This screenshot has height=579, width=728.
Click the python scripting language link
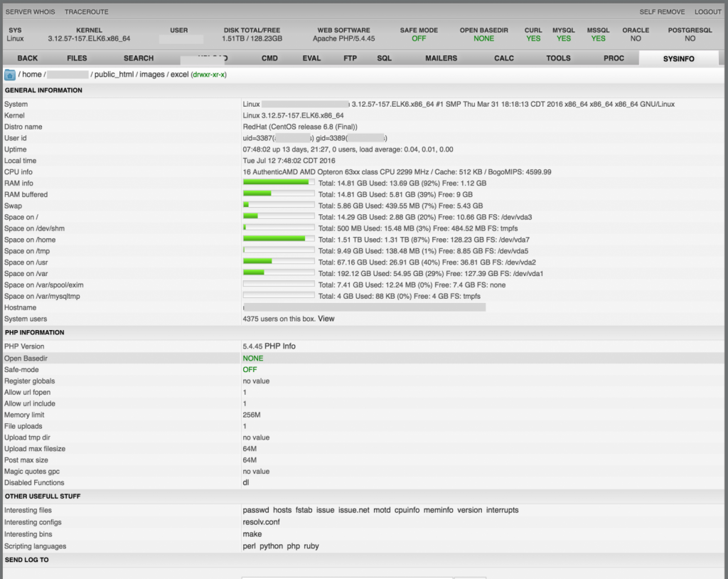pos(270,546)
